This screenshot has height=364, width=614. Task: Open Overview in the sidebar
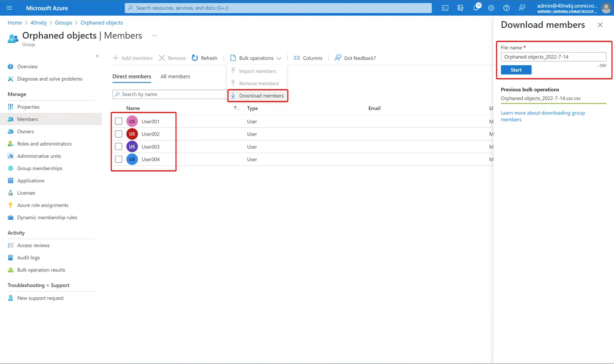click(27, 67)
